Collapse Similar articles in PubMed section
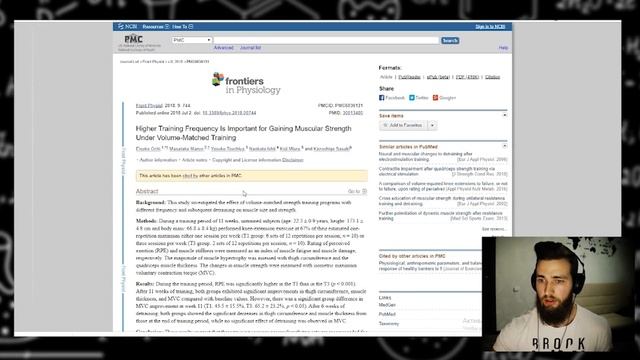640x360 pixels. click(504, 146)
